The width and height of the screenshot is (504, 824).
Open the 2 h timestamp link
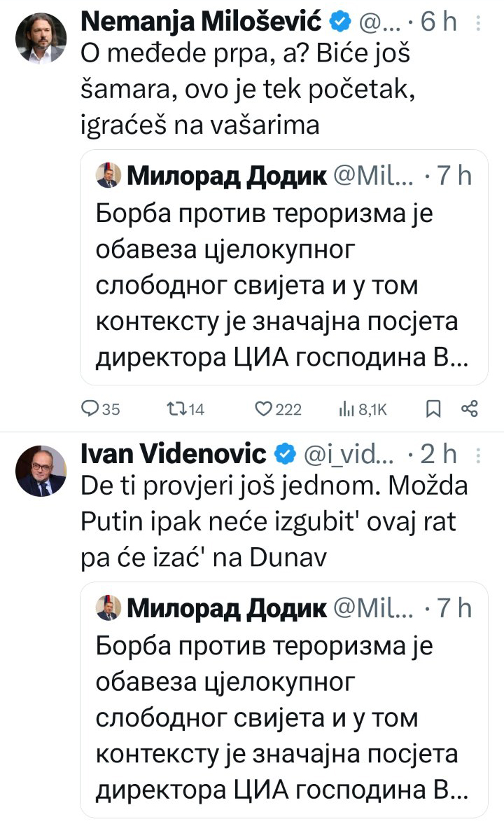pyautogui.click(x=439, y=455)
